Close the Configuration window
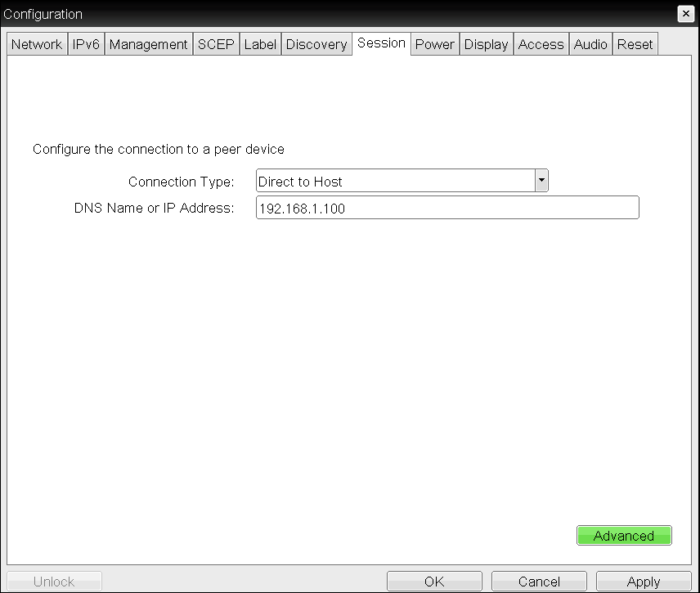Image resolution: width=700 pixels, height=593 pixels. pos(686,14)
